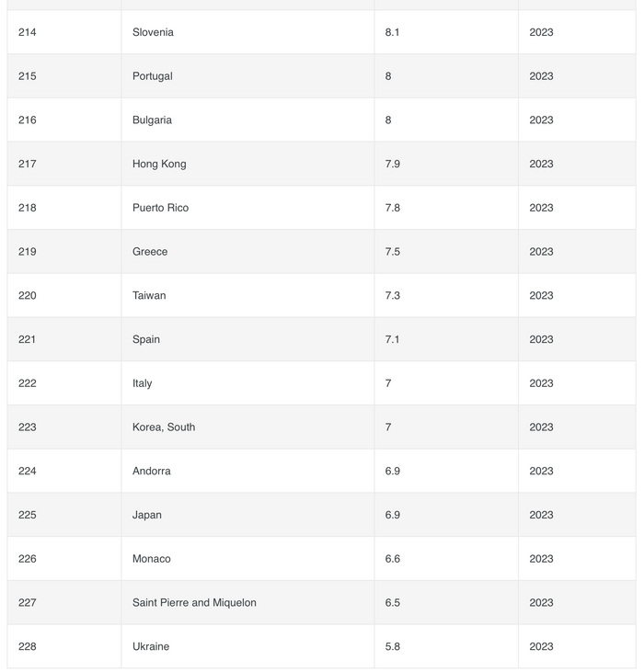Select Saint Pierre and Miquelon entry

pyautogui.click(x=194, y=603)
